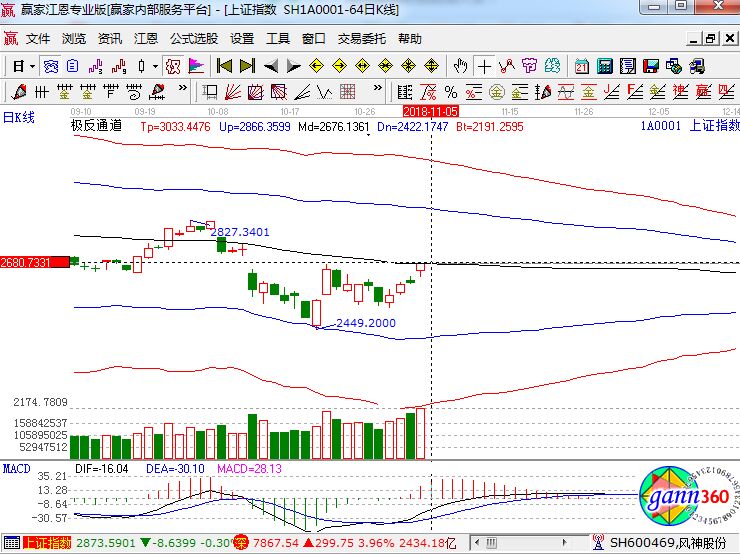740x554 pixels.
Task: Click the 上证指数 status bar label
Action: (47, 543)
